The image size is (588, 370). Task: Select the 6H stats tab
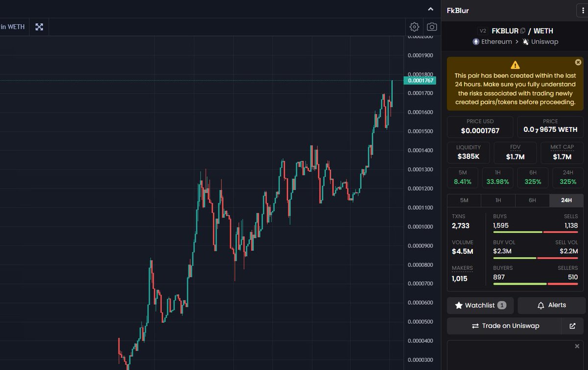point(532,200)
